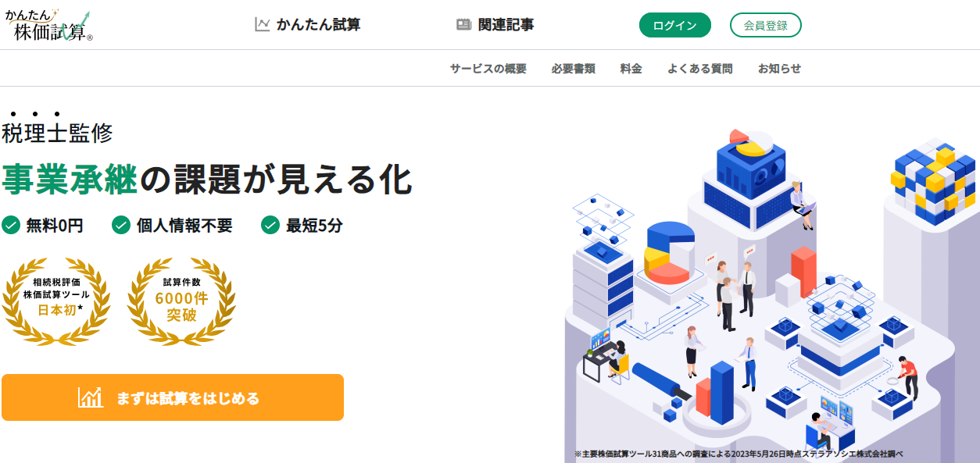The image size is (980, 463).
Task: Open the 料金 link
Action: 631,69
